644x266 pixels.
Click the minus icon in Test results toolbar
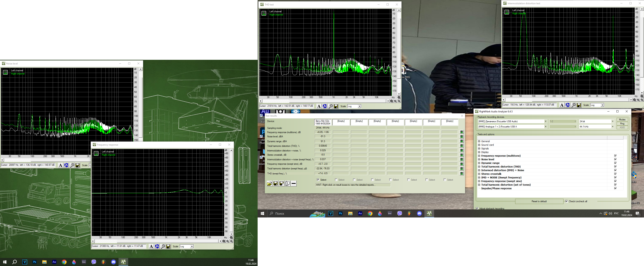pyautogui.click(x=293, y=184)
